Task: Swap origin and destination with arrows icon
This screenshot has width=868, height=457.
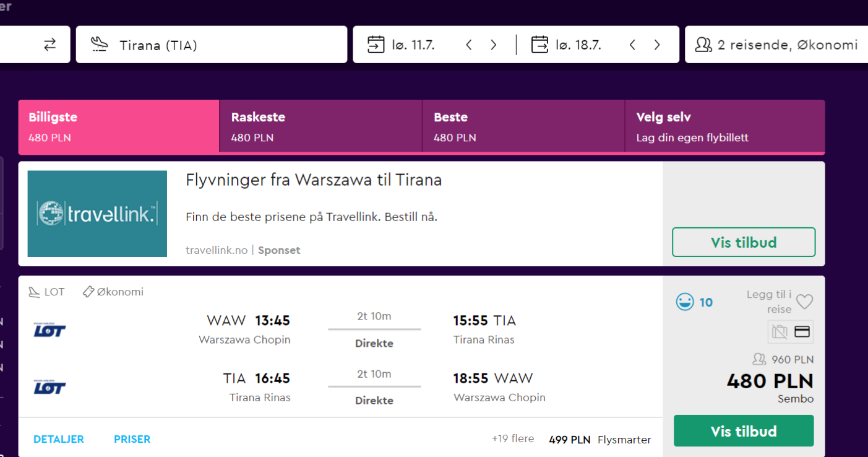Action: [49, 45]
